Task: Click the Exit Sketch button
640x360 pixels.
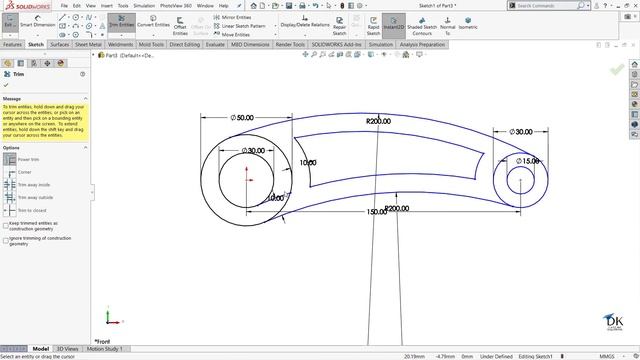Action: point(9,21)
